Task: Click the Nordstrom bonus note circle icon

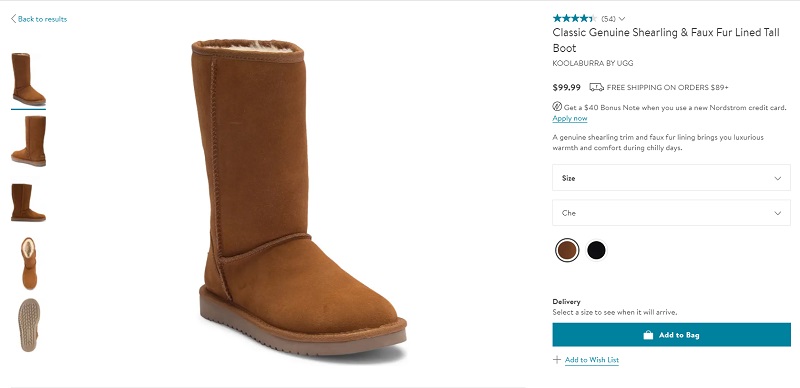Action: click(x=557, y=107)
